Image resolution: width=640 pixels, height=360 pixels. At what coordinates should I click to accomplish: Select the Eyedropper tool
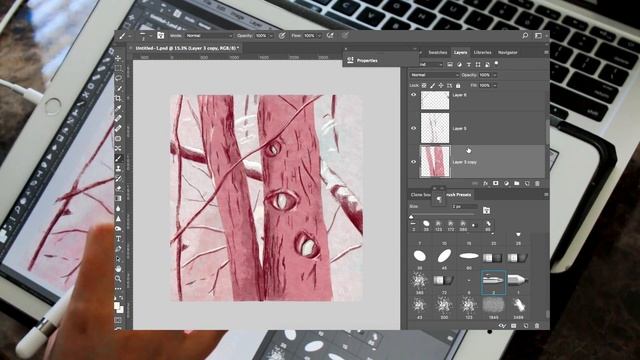pyautogui.click(x=118, y=108)
